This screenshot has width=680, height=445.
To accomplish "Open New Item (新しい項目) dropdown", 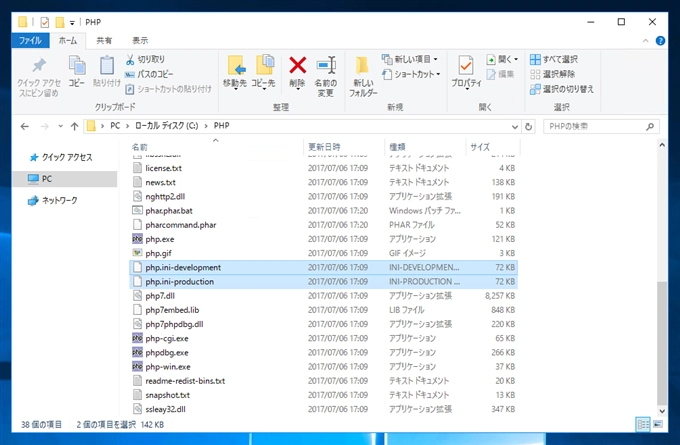I will [x=410, y=59].
